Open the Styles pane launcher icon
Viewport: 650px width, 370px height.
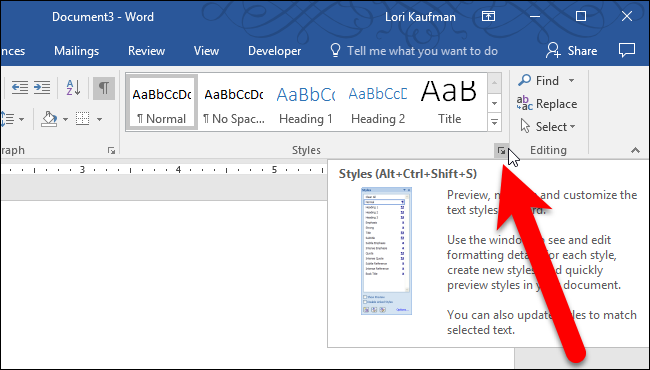[502, 151]
